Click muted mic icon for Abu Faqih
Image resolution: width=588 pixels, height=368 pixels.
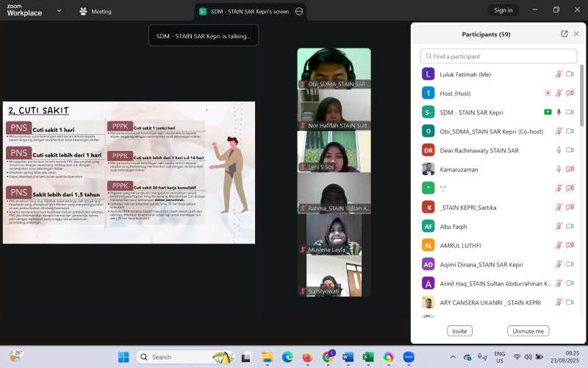coord(559,226)
